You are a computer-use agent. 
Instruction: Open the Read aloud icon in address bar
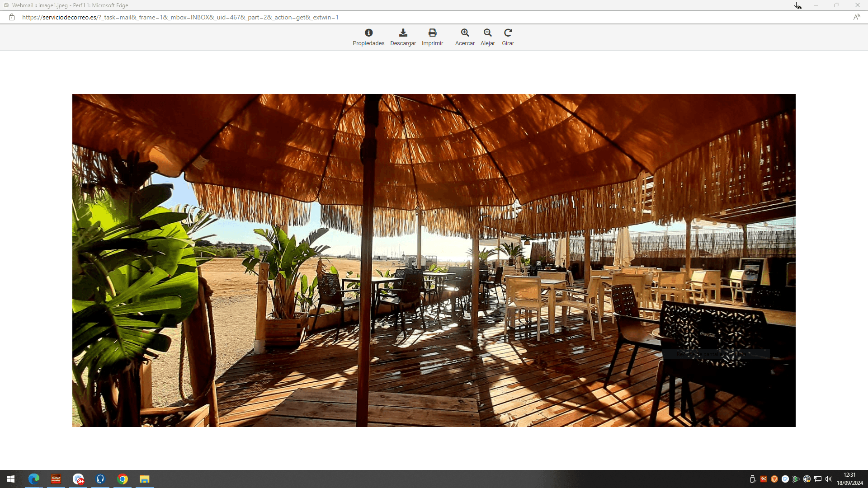click(856, 17)
